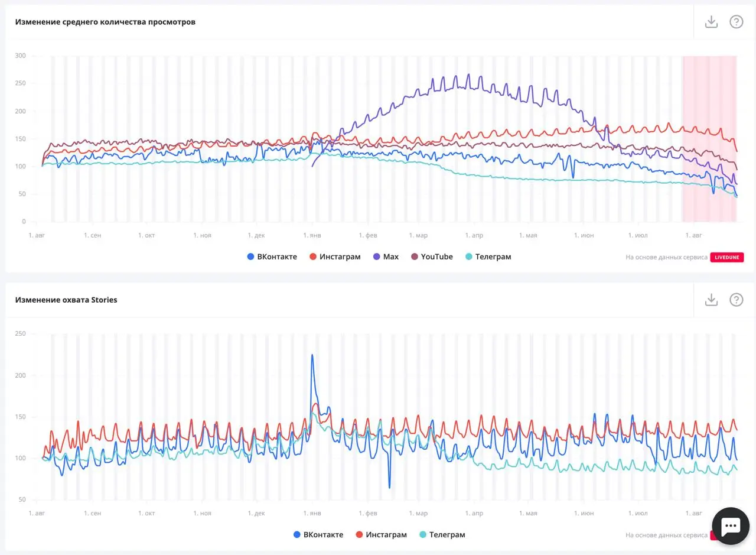Viewport: 756px width, 555px height.
Task: Click '1. янв' label on views chart axis
Action: tap(312, 235)
